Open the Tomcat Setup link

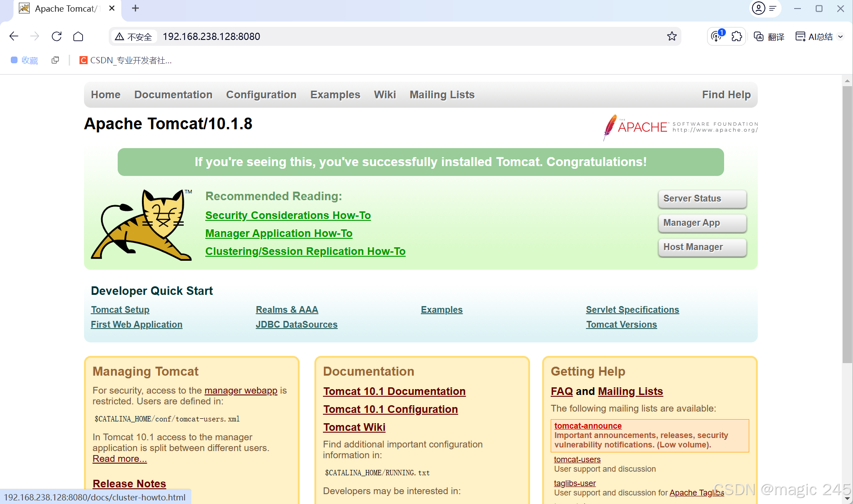[120, 310]
